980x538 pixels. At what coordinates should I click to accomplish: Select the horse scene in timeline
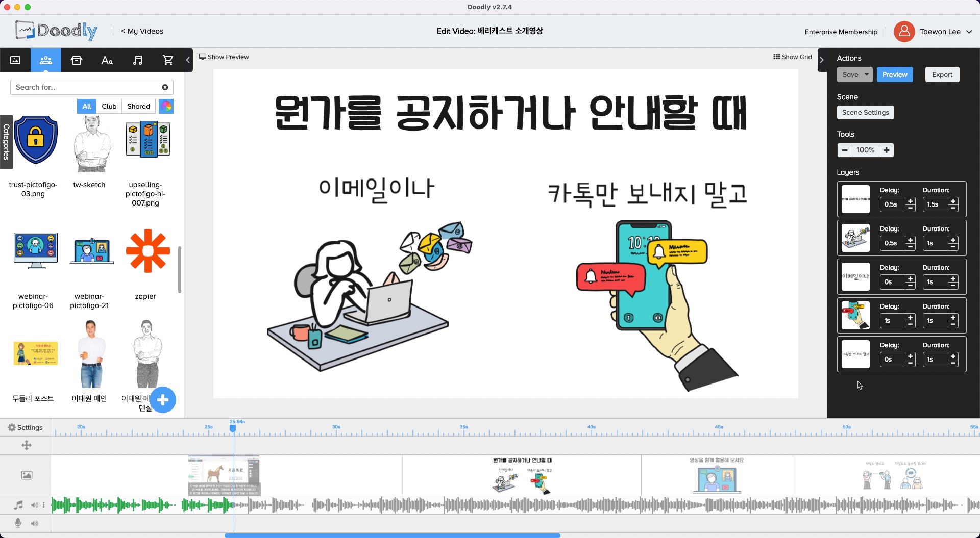224,475
